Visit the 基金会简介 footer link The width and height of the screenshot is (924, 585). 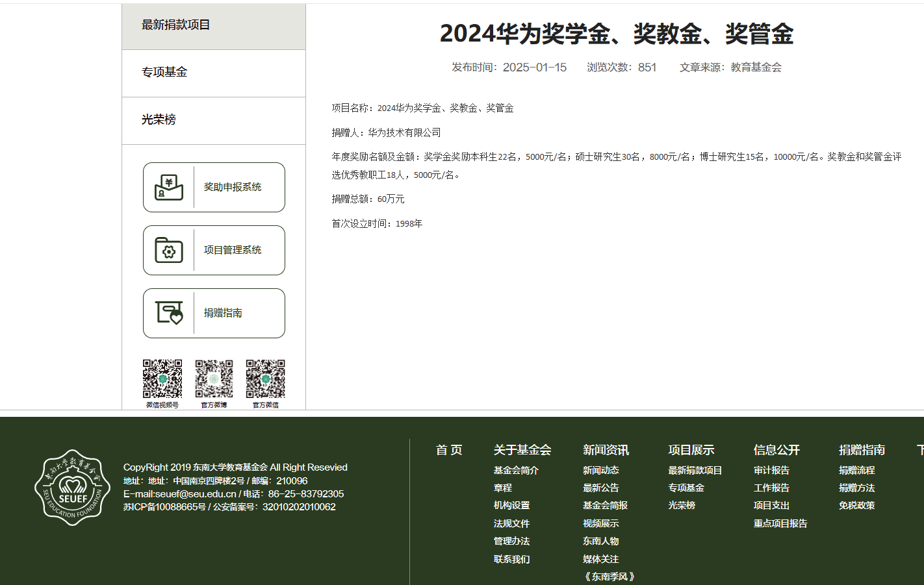coord(516,470)
